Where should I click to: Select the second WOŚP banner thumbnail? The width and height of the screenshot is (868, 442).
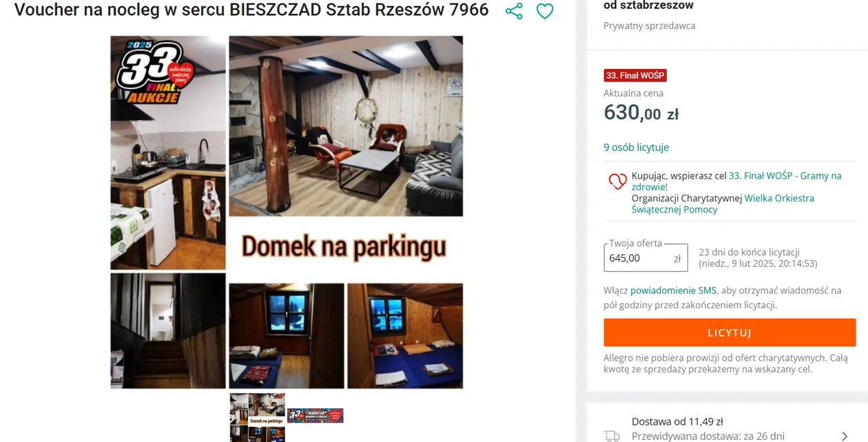click(x=315, y=415)
